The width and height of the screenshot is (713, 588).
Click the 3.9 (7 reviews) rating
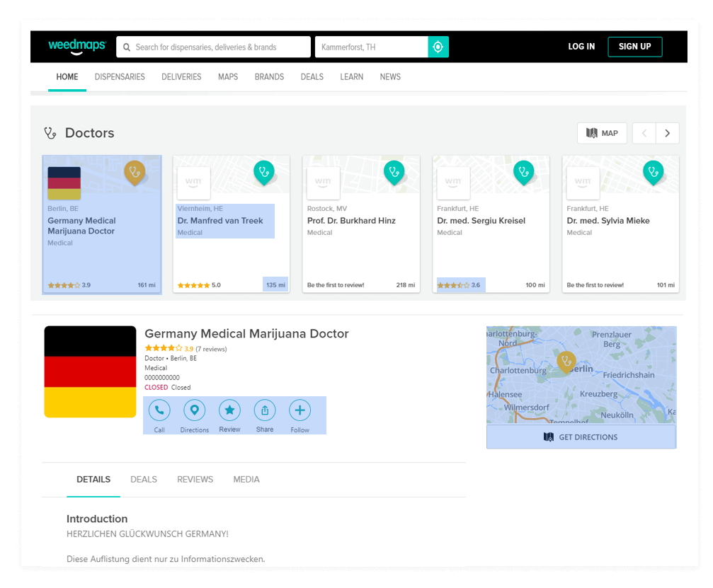(186, 349)
